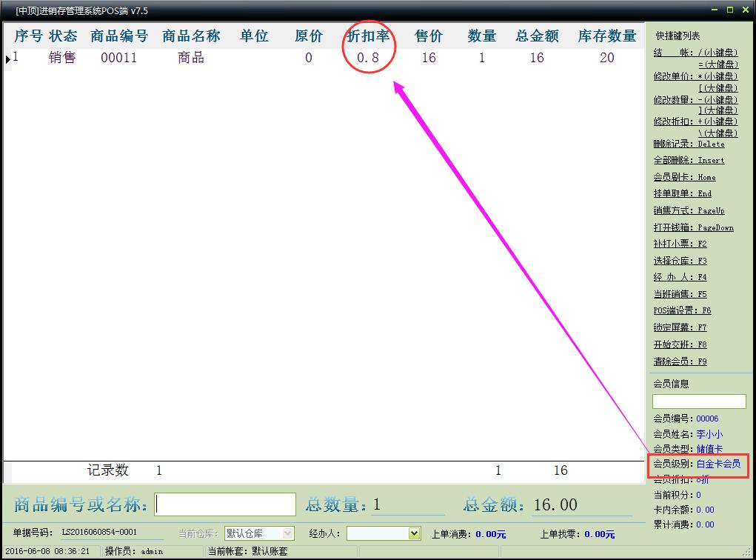Click 经办人: F4 shortcut
This screenshot has height=560, width=756.
(680, 277)
